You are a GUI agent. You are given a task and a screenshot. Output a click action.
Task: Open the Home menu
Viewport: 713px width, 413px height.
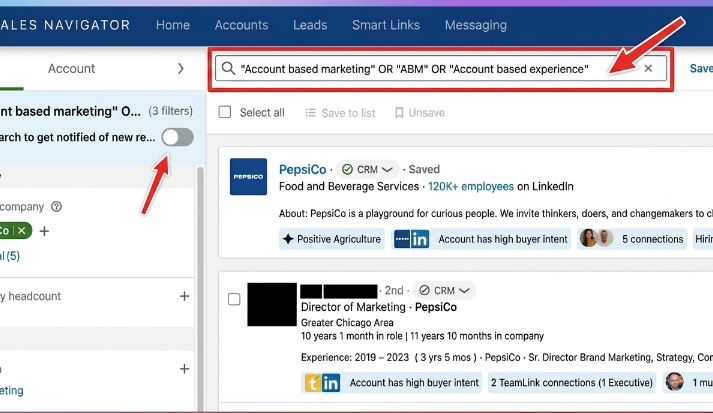[173, 25]
